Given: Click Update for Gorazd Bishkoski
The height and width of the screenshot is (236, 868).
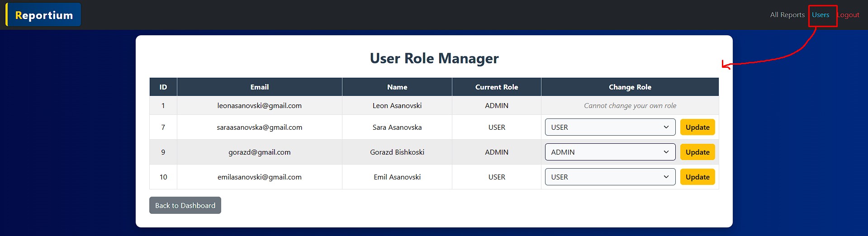Looking at the screenshot, I should click(x=697, y=152).
